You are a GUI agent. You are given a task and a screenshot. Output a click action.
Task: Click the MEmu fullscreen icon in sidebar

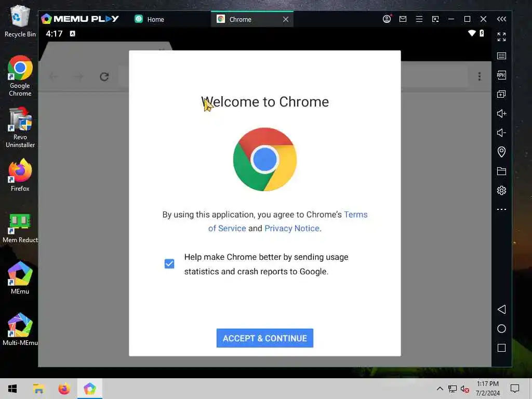coord(501,37)
